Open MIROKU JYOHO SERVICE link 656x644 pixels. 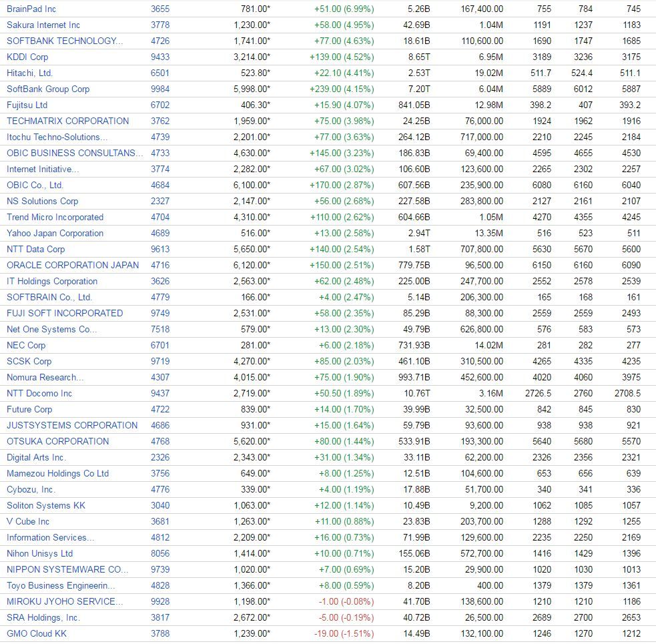pos(65,602)
